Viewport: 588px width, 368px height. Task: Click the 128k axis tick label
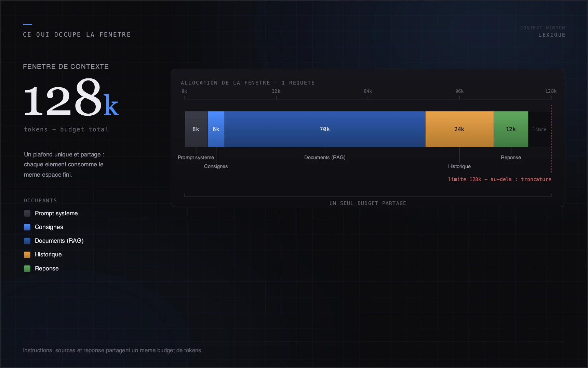coord(551,91)
